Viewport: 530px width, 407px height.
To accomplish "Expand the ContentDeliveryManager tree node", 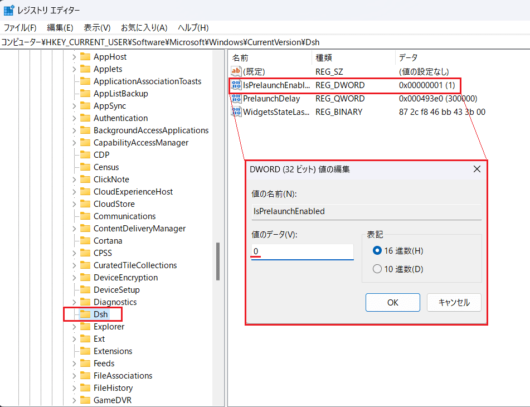I will (74, 229).
